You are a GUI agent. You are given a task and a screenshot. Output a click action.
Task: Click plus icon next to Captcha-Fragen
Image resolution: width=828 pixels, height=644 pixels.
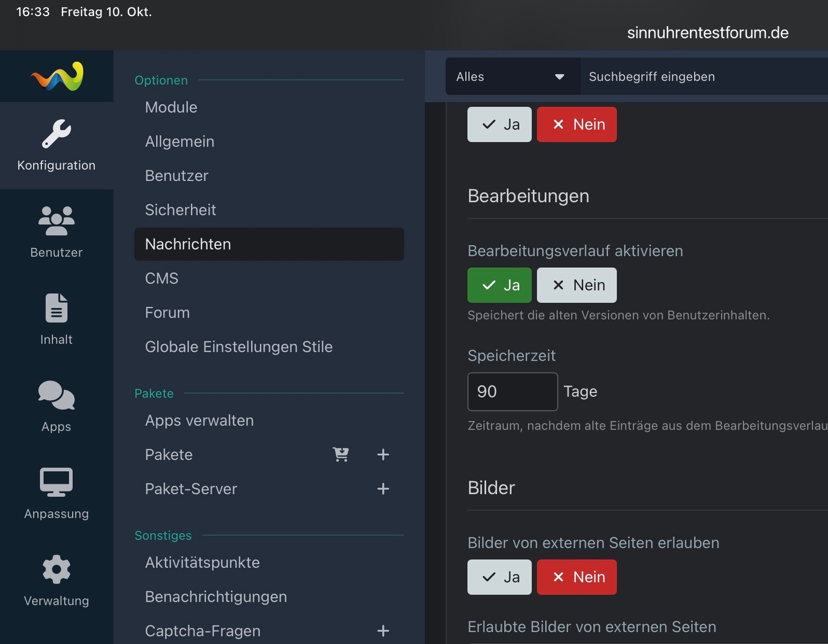383,631
